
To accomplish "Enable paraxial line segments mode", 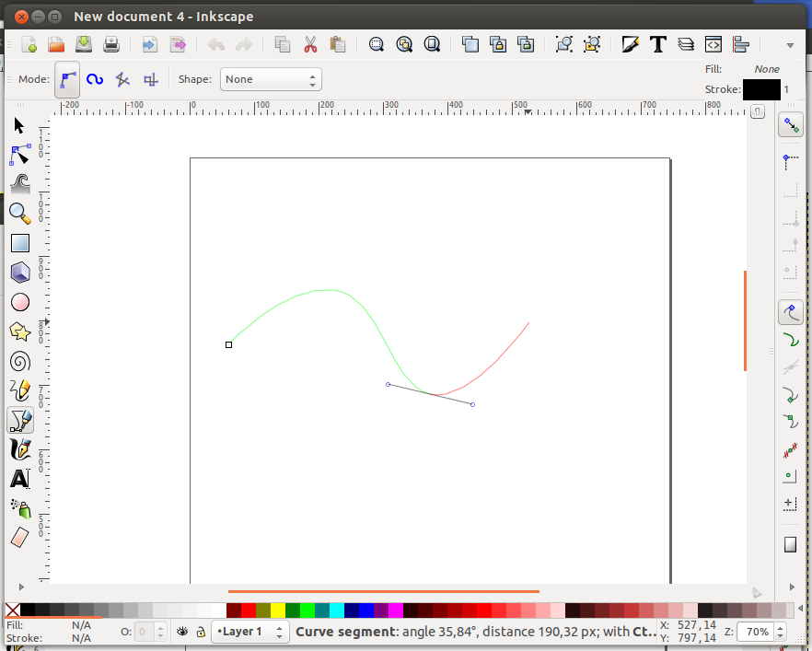I will coord(151,79).
